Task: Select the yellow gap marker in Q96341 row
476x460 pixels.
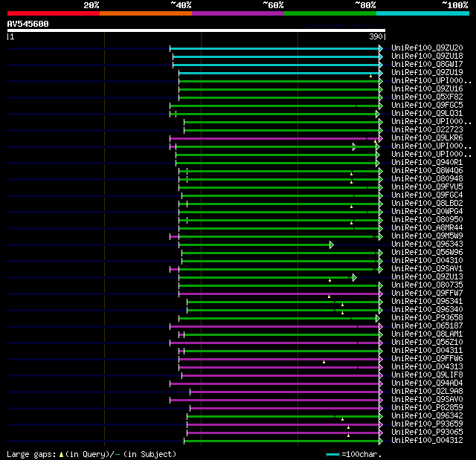Action: [x=342, y=305]
